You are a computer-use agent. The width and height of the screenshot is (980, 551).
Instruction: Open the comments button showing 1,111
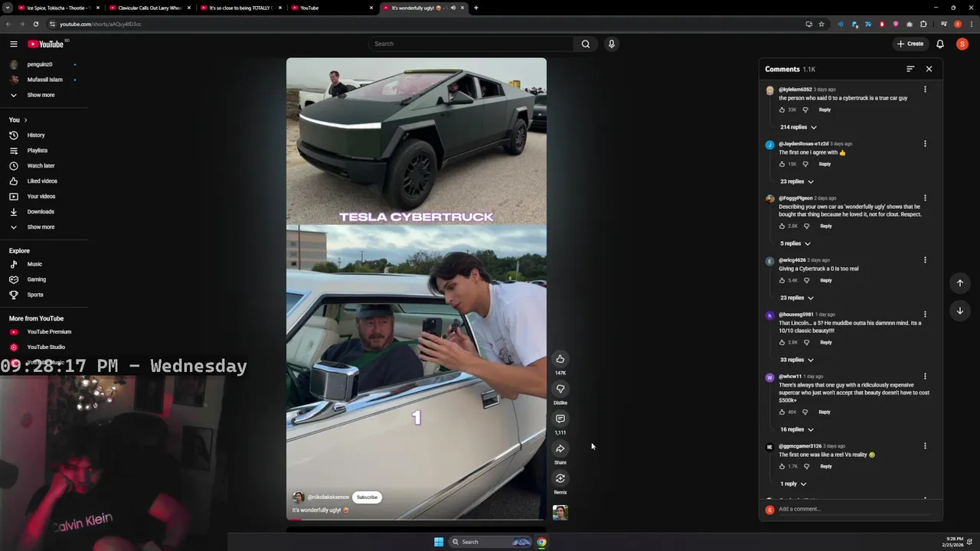click(560, 419)
